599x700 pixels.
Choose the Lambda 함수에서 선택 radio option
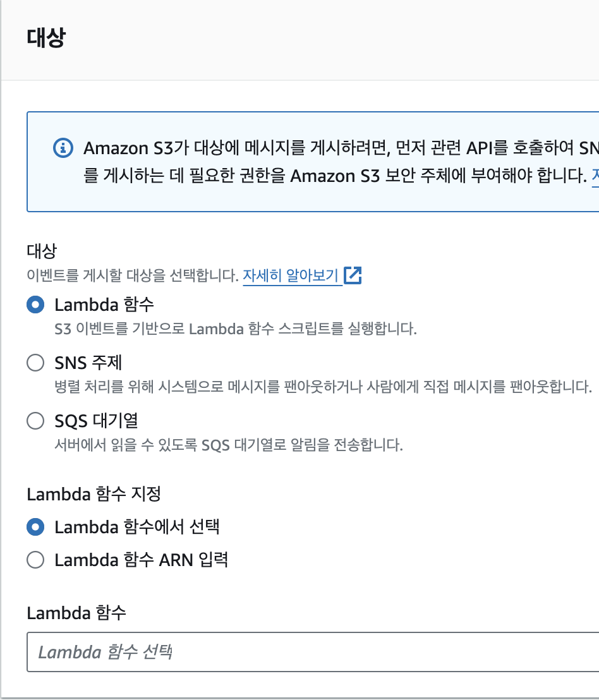tap(35, 527)
